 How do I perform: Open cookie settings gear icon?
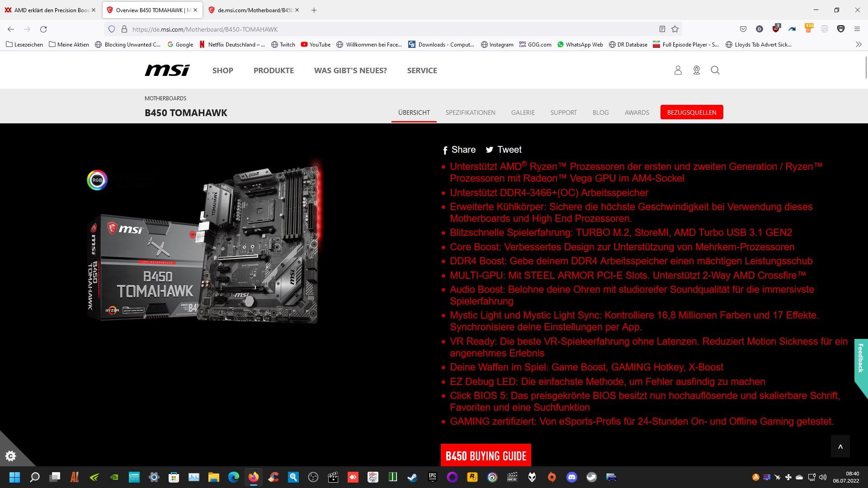[x=10, y=456]
